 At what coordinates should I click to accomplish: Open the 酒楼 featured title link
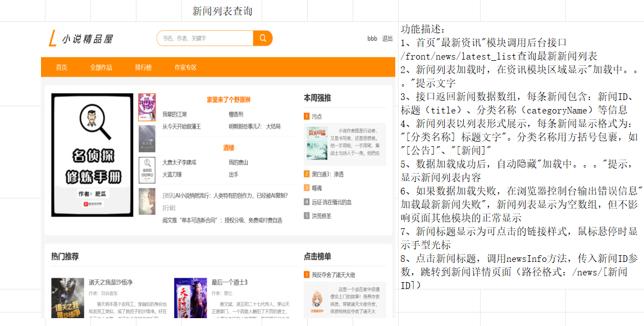click(x=229, y=148)
